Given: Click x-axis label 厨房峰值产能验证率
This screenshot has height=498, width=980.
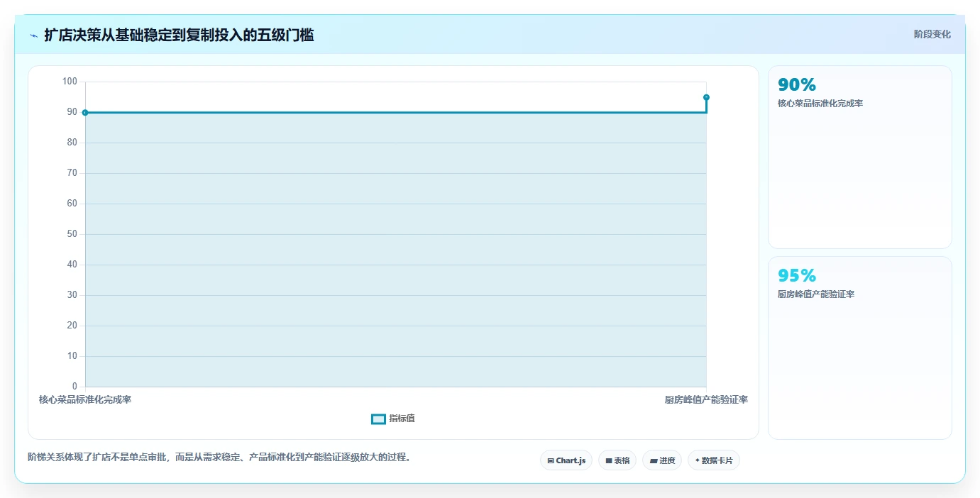Looking at the screenshot, I should (x=706, y=399).
